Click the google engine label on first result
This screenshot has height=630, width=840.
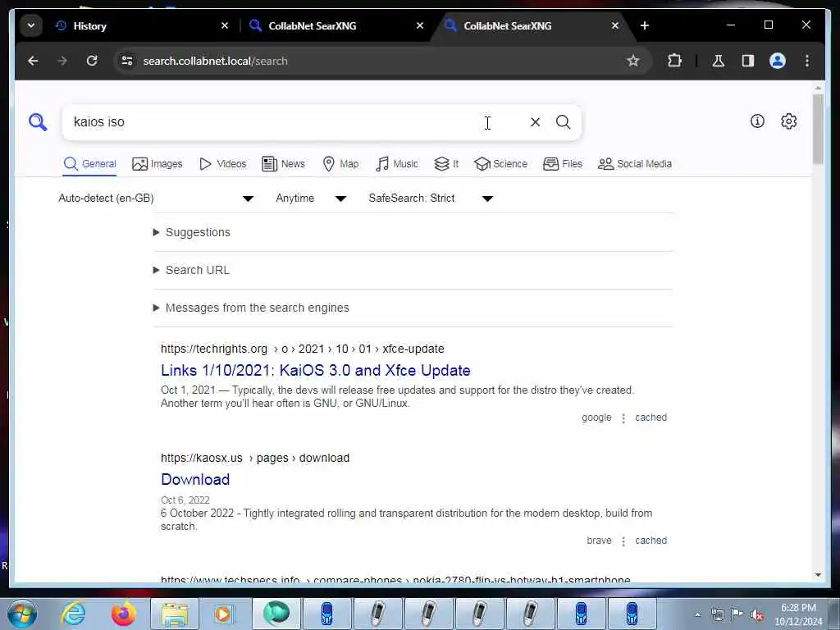tap(596, 418)
